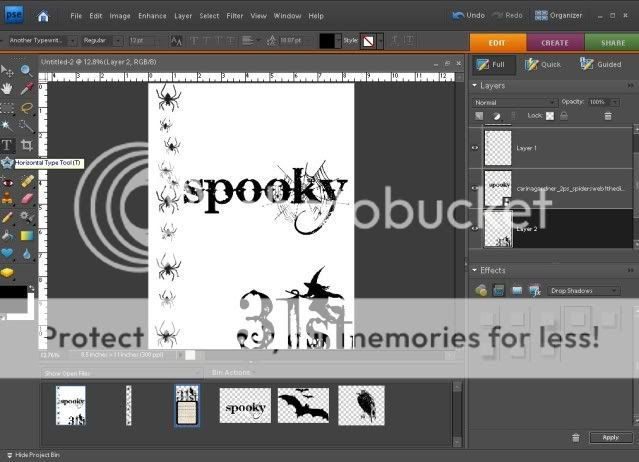Click the Home icon in title bar
This screenshot has height=462, width=639.
coord(42,16)
